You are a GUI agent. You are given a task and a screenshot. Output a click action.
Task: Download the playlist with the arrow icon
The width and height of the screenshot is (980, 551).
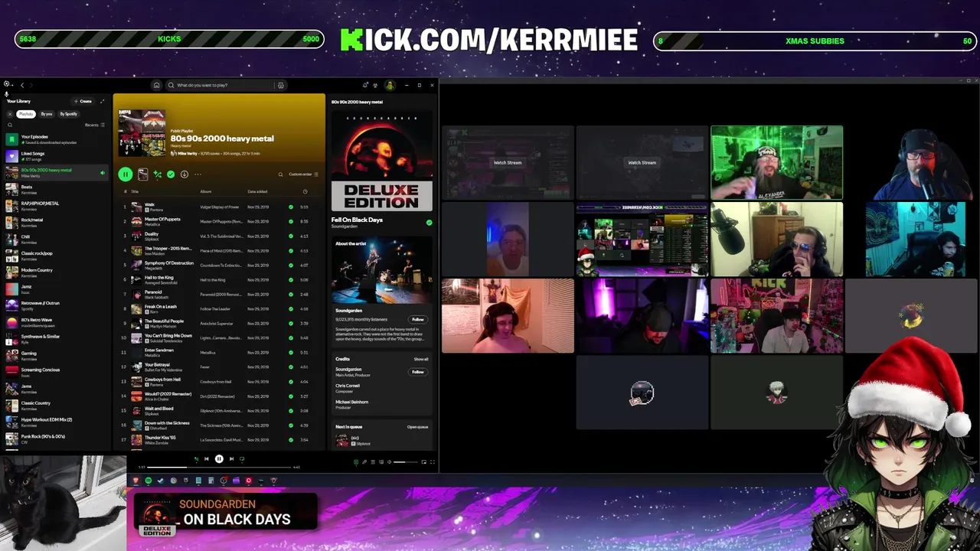tap(185, 174)
